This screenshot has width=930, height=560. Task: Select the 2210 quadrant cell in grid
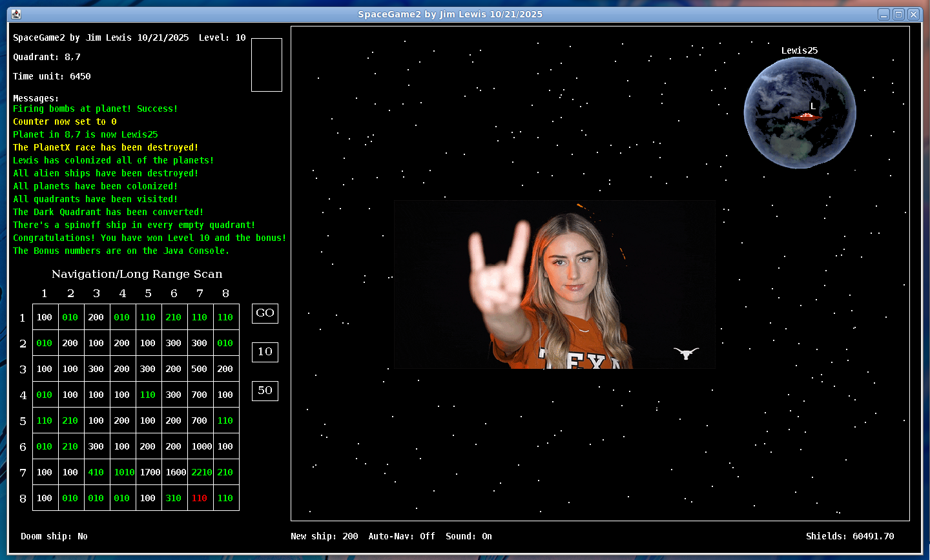point(201,472)
